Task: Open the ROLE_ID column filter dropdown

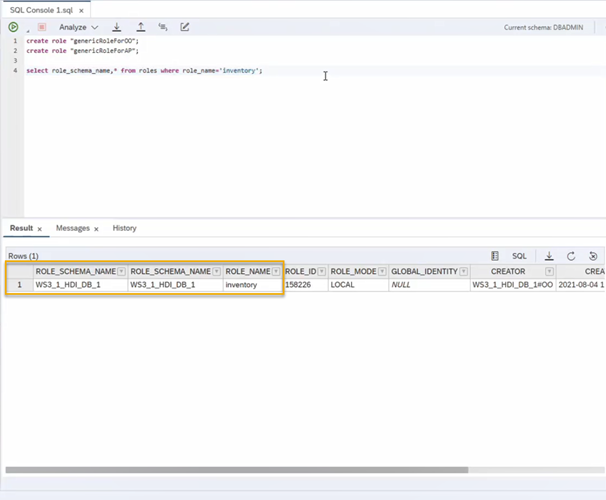Action: tap(322, 272)
